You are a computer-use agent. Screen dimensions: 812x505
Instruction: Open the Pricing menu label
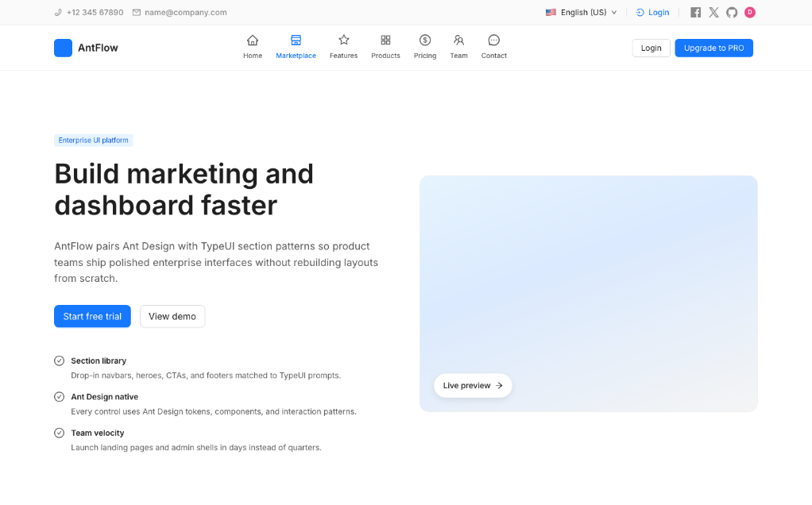[425, 56]
